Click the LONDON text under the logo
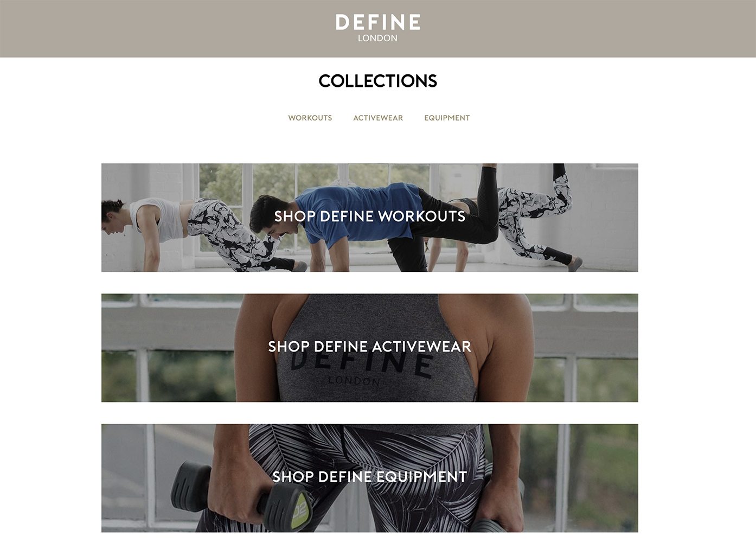 [x=377, y=38]
